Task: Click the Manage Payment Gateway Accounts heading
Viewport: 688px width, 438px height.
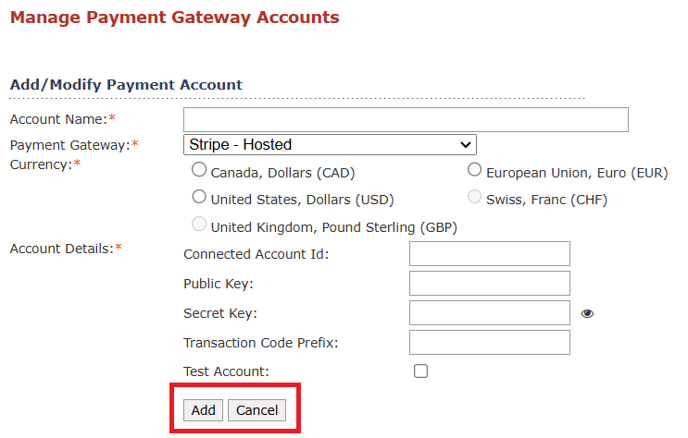Action: click(x=175, y=17)
